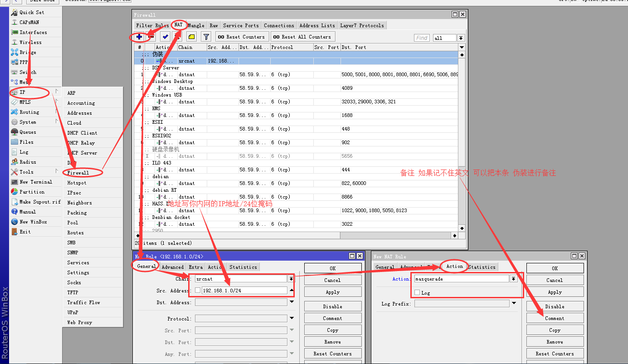628x364 pixels.
Task: Add a comment using the yellow note icon
Action: pos(192,37)
